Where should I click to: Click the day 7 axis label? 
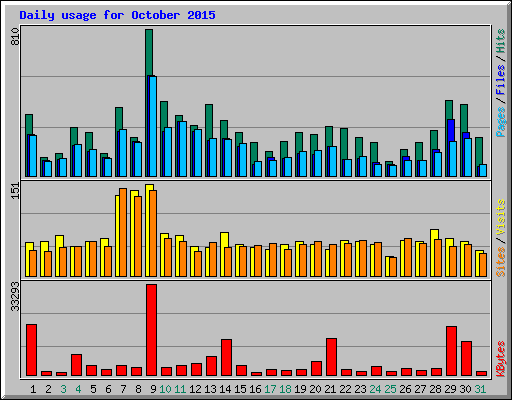123,389
